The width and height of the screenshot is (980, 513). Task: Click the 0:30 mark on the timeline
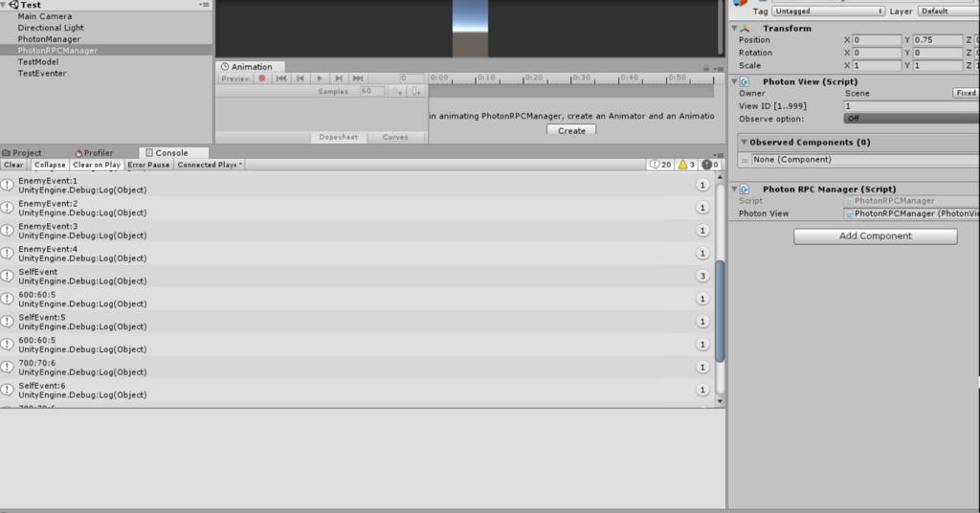click(x=582, y=78)
